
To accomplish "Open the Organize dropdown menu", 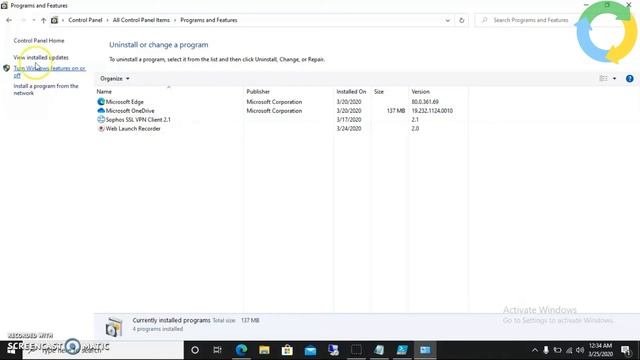I will pyautogui.click(x=115, y=78).
